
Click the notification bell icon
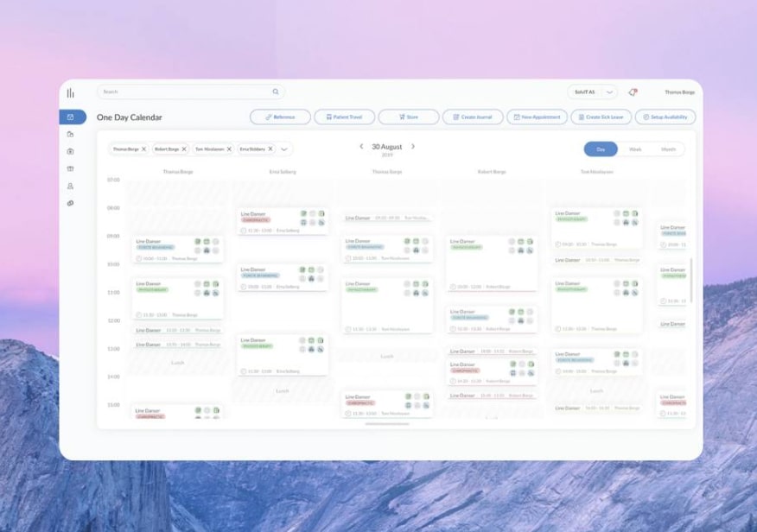click(632, 90)
